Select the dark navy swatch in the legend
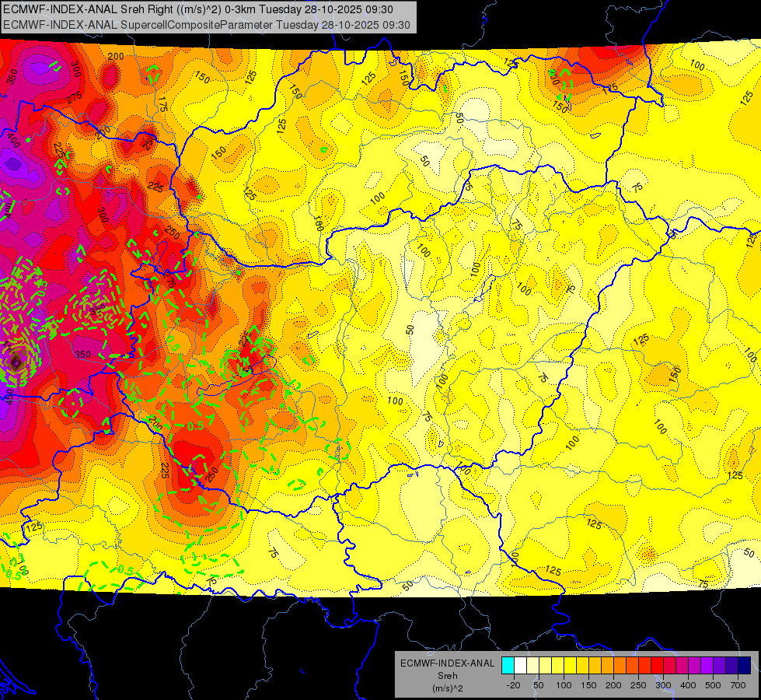 click(x=745, y=666)
